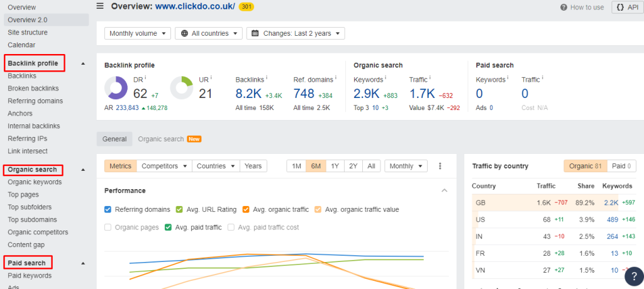
Task: Click Backlinks info icon
Action: [267, 77]
